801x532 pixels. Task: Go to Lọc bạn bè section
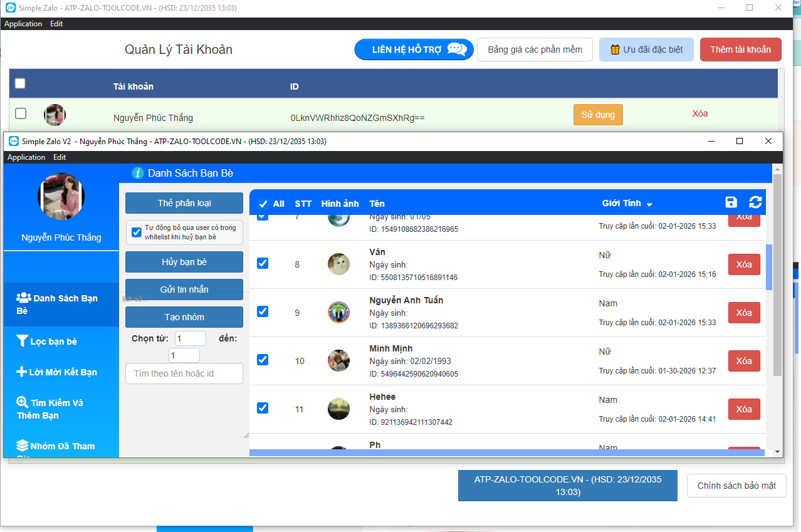(61, 342)
